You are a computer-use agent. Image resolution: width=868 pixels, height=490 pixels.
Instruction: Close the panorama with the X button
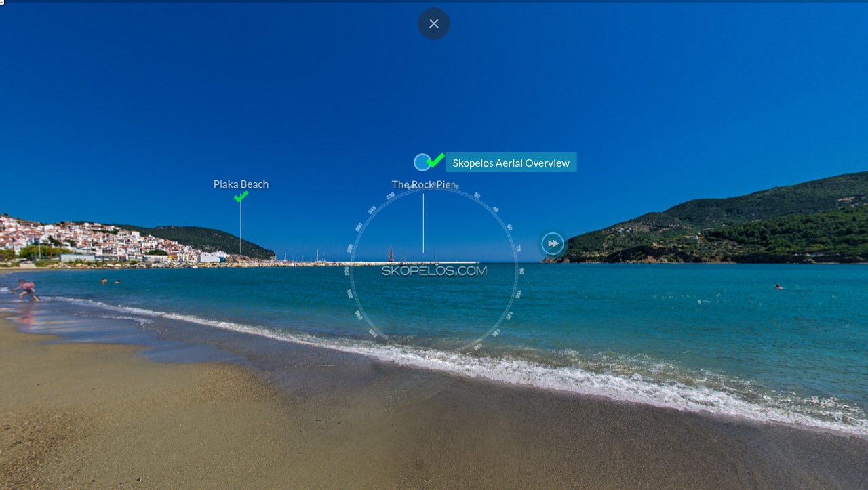tap(434, 24)
